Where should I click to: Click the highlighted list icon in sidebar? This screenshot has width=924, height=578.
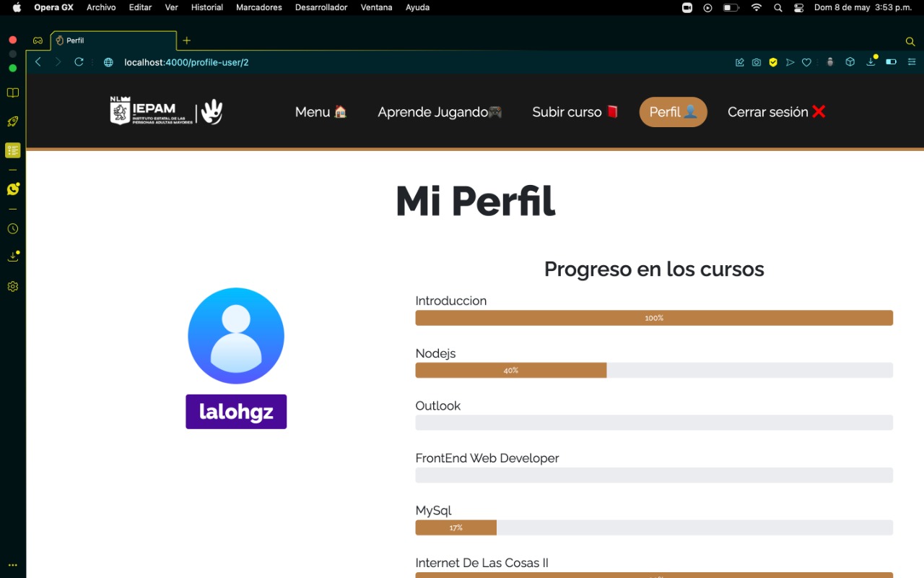point(12,150)
